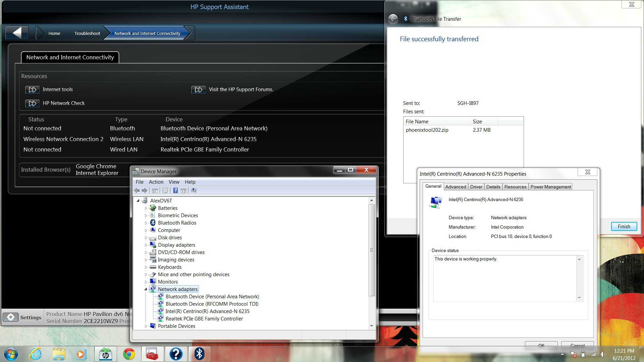The image size is (644, 362).
Task: Switch to the Driver tab in Properties
Action: (476, 187)
